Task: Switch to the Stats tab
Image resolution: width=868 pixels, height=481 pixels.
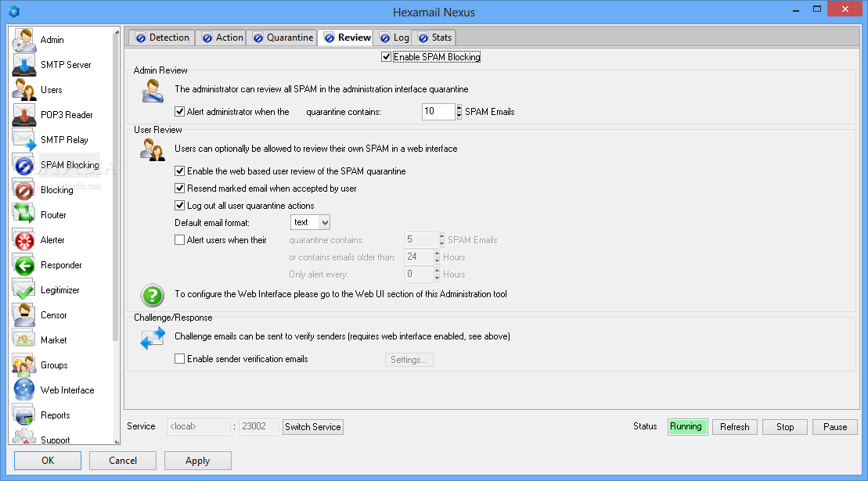Action: 434,38
